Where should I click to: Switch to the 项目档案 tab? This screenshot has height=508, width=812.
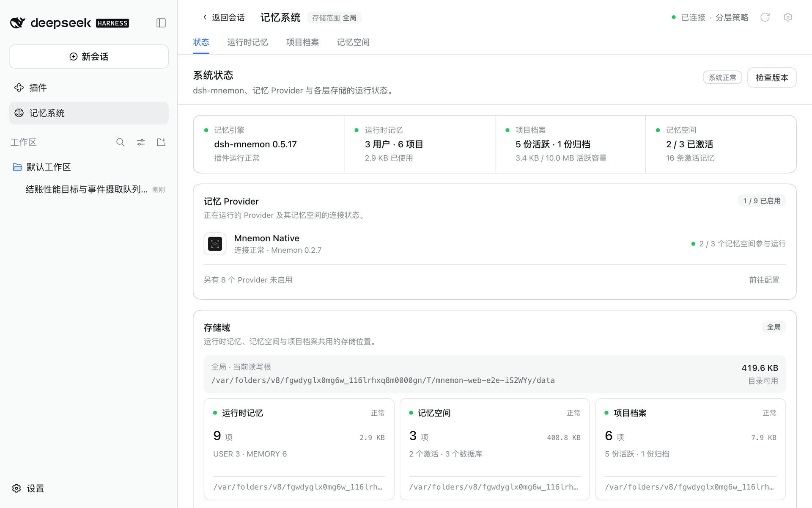click(x=302, y=42)
